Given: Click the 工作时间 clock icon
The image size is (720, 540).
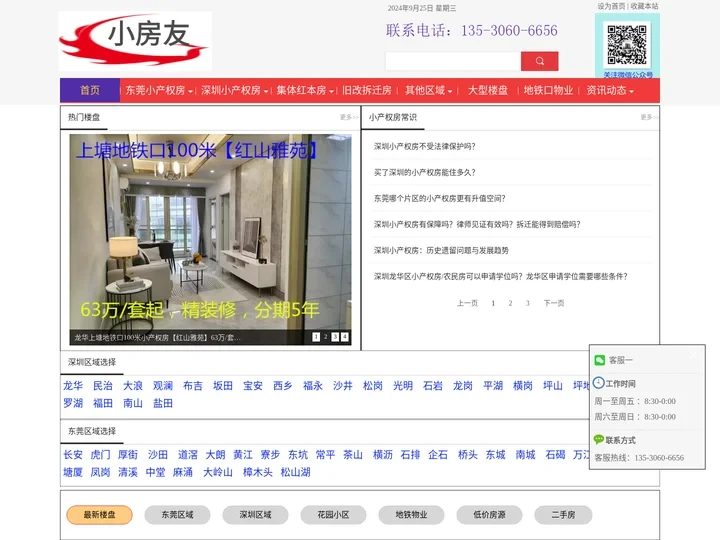Looking at the screenshot, I should (x=599, y=382).
